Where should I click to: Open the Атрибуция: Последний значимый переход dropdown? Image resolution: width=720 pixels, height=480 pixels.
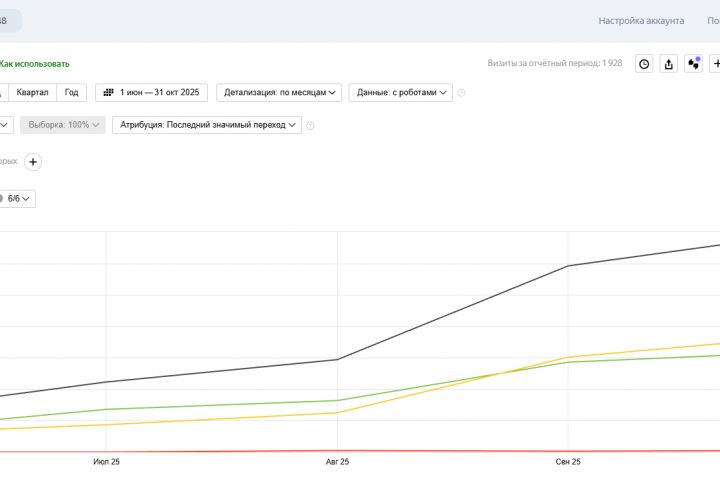click(x=208, y=125)
